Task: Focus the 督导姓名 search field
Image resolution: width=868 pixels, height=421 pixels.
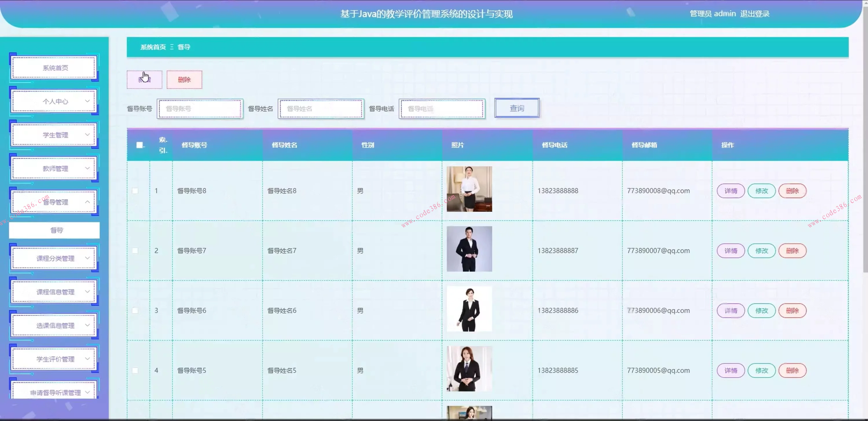Action: 320,109
